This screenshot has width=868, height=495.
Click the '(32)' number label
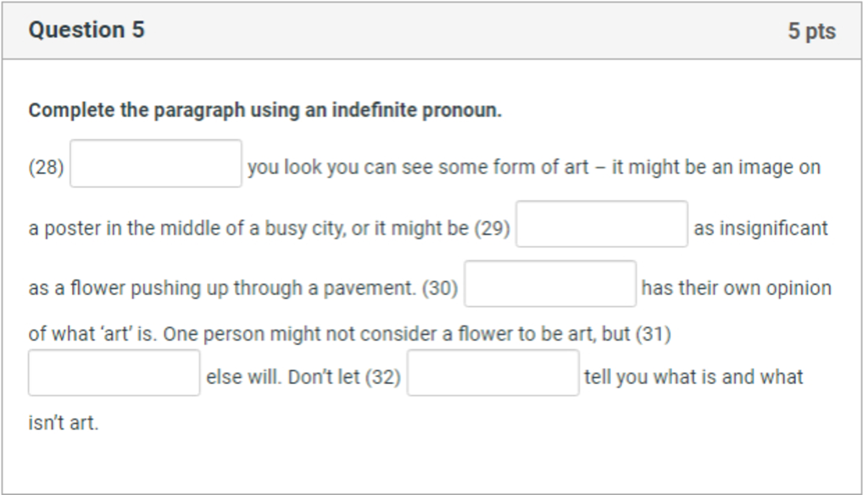(x=382, y=377)
